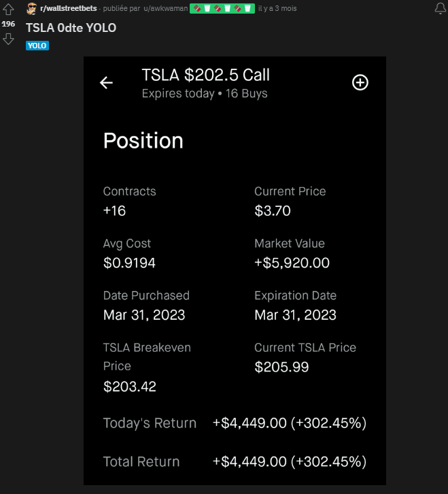Click the green user flair badge

pos(222,9)
